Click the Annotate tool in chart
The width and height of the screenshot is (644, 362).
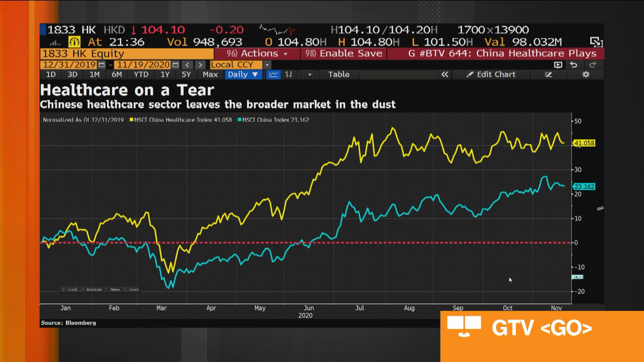pos(91,289)
